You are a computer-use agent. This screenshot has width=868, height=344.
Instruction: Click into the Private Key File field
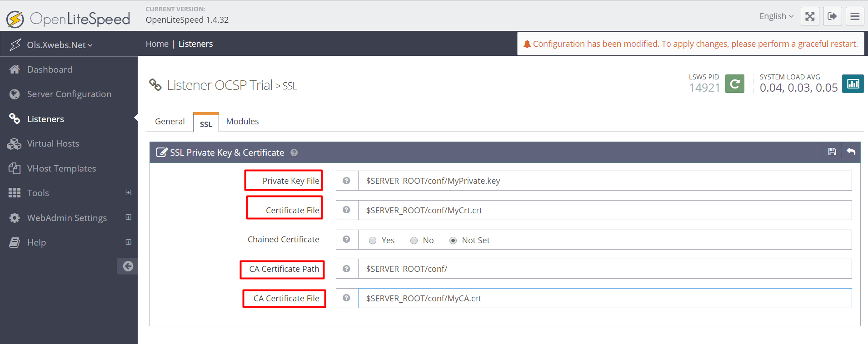click(x=605, y=181)
